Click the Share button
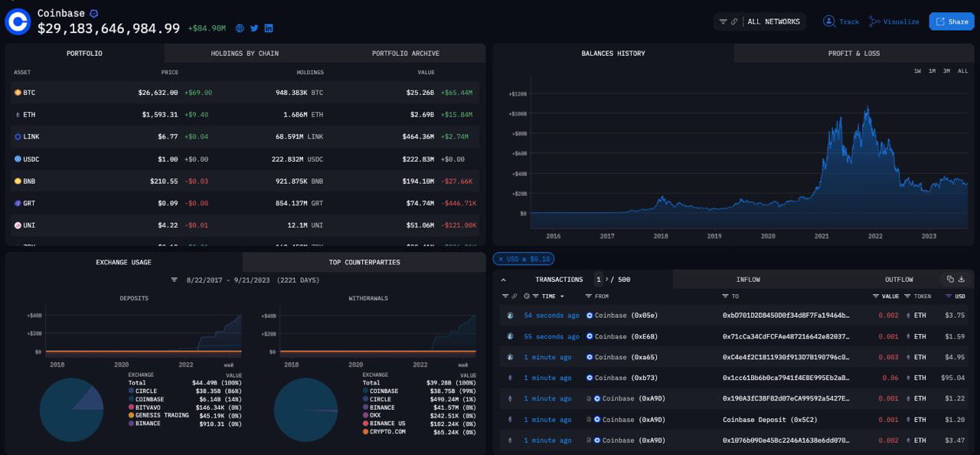This screenshot has width=980, height=455. point(952,21)
